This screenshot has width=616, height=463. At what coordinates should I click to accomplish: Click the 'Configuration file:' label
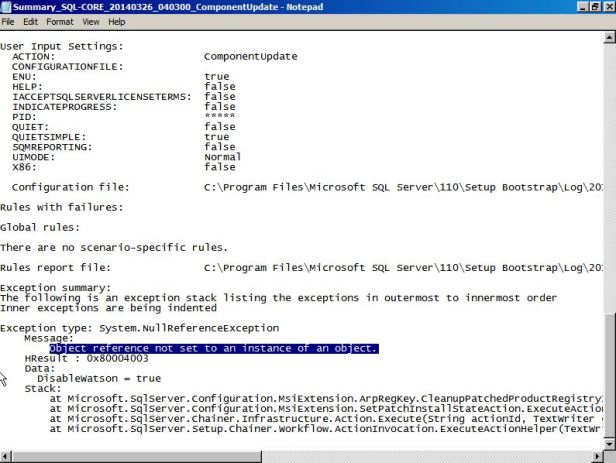tap(71, 187)
